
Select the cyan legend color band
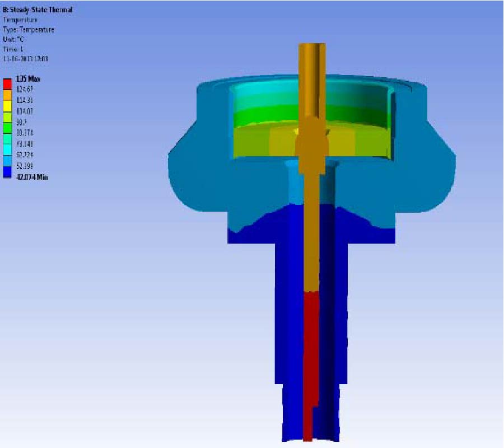8,149
